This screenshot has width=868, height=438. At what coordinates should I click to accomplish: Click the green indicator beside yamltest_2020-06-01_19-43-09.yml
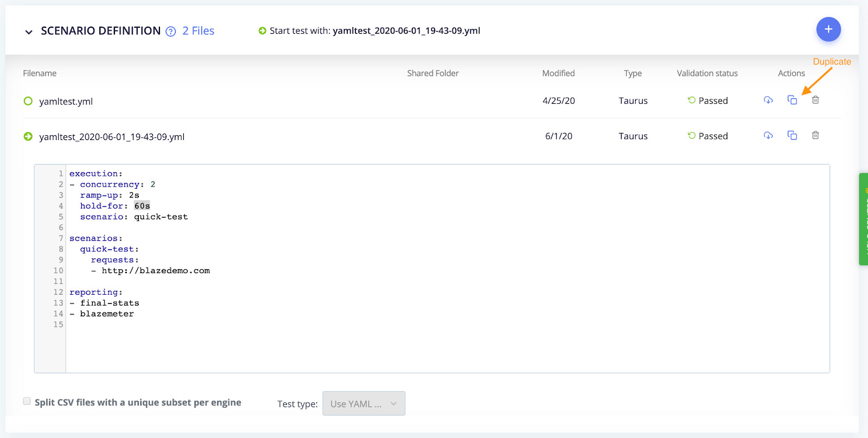tap(28, 136)
